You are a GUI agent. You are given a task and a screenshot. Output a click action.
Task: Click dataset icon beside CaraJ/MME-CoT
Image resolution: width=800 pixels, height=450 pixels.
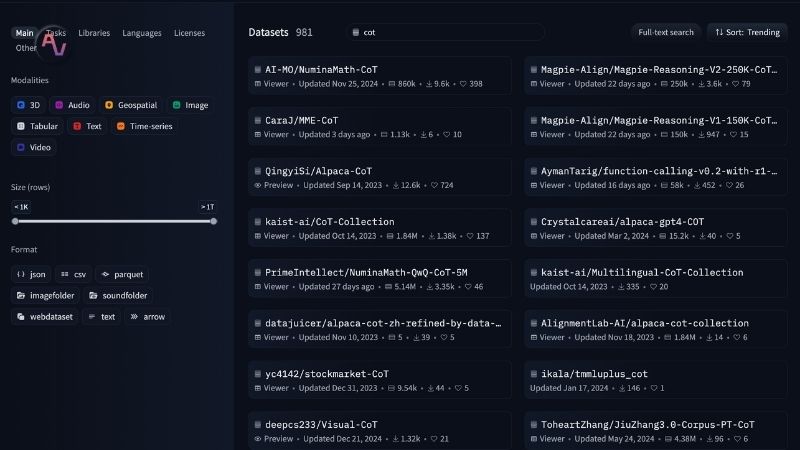coord(258,120)
